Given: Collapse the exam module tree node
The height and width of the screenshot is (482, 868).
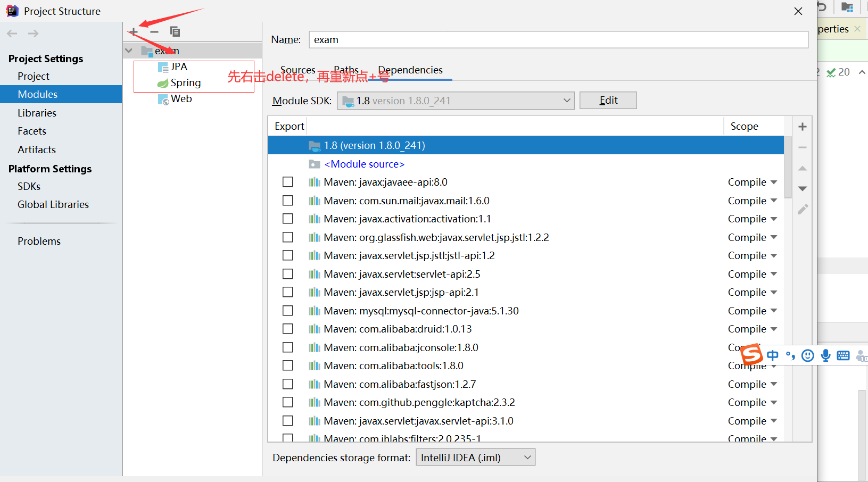Looking at the screenshot, I should 129,51.
